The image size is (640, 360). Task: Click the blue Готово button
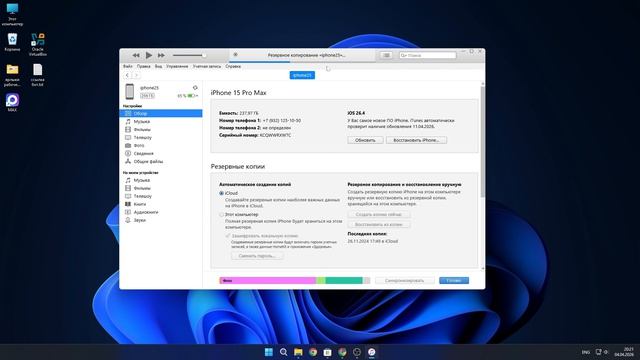coord(454,280)
